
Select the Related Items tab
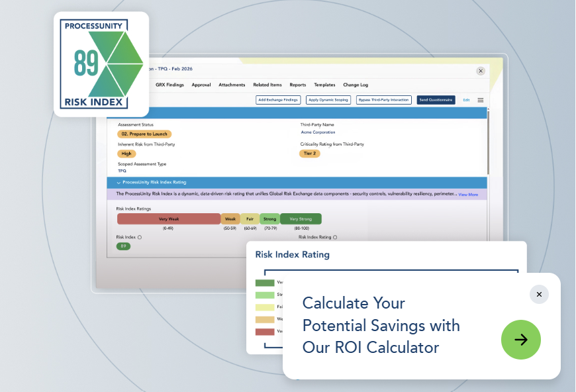(267, 85)
